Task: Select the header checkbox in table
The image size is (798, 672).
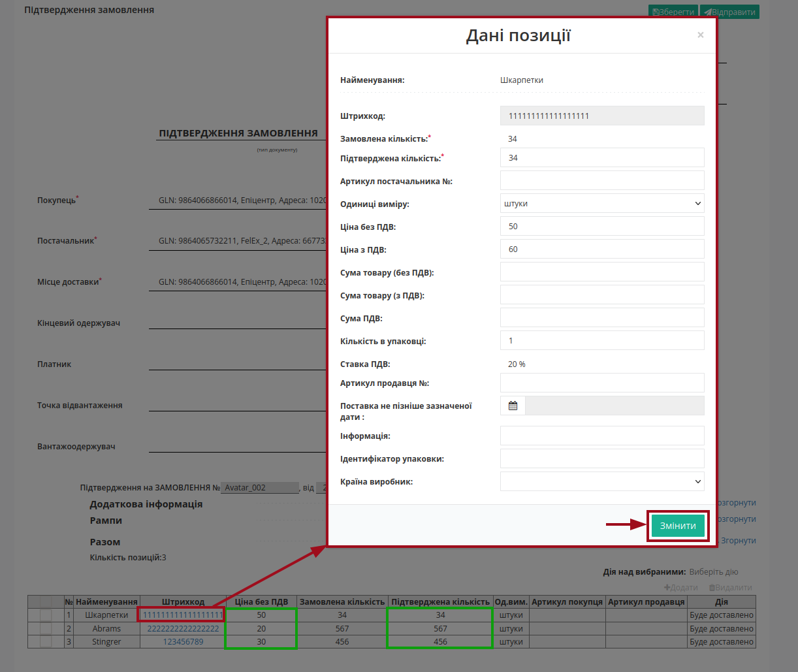Action: tap(46, 601)
